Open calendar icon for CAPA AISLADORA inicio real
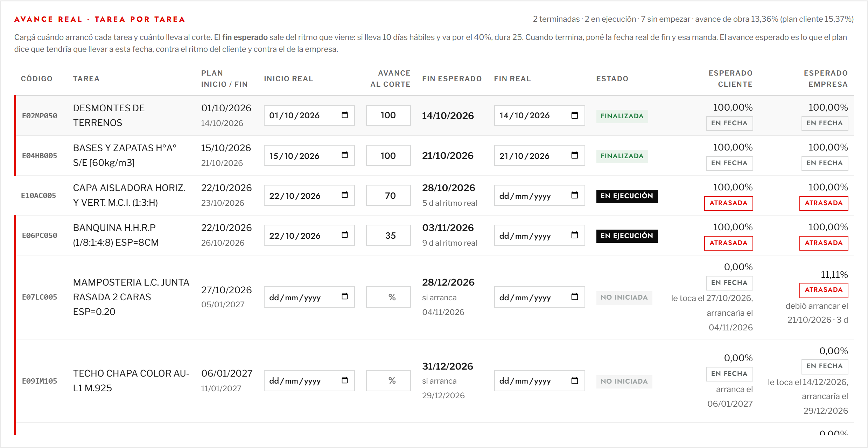Screen dimensions: 868x448 [345, 195]
